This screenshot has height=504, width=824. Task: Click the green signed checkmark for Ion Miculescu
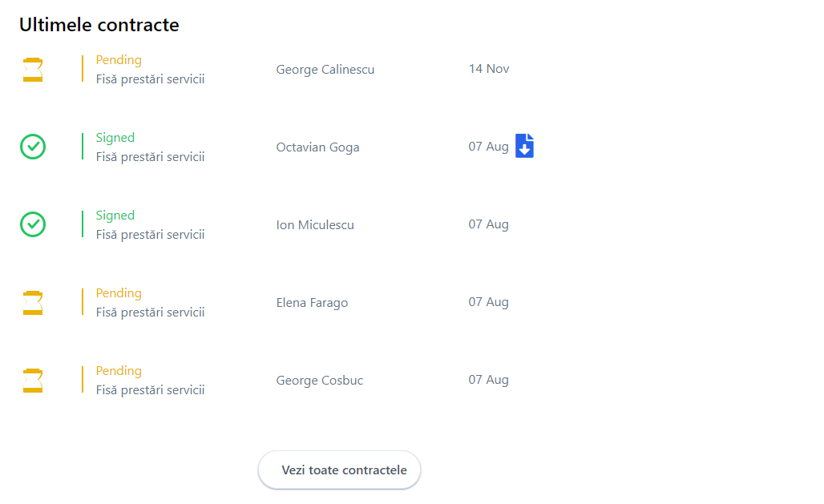(33, 224)
